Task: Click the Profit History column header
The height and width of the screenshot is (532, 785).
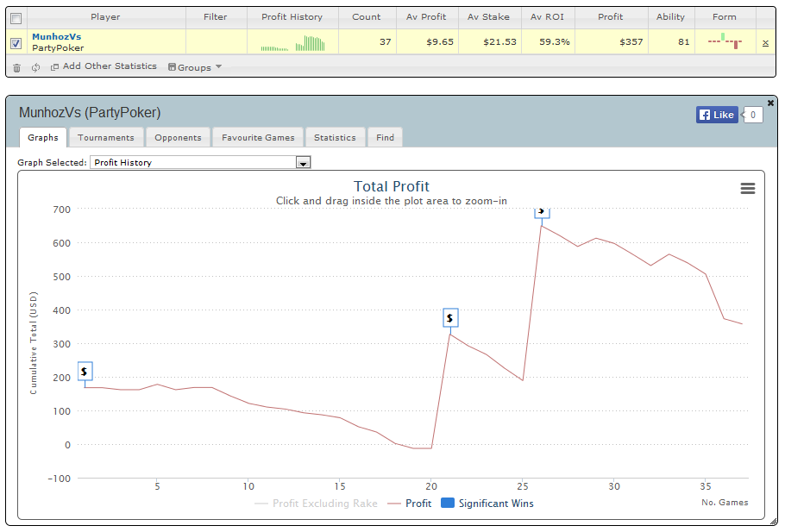Action: click(x=292, y=17)
